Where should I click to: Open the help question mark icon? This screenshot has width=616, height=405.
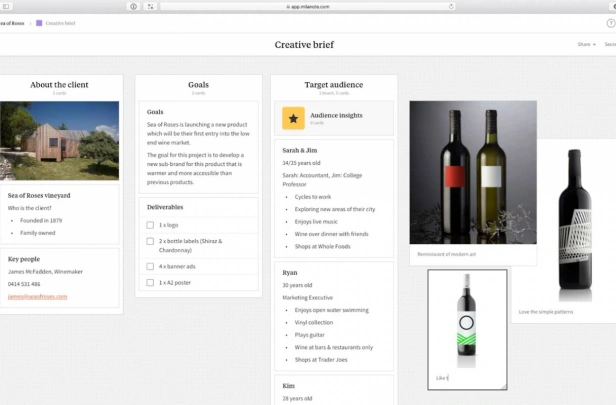pyautogui.click(x=611, y=23)
